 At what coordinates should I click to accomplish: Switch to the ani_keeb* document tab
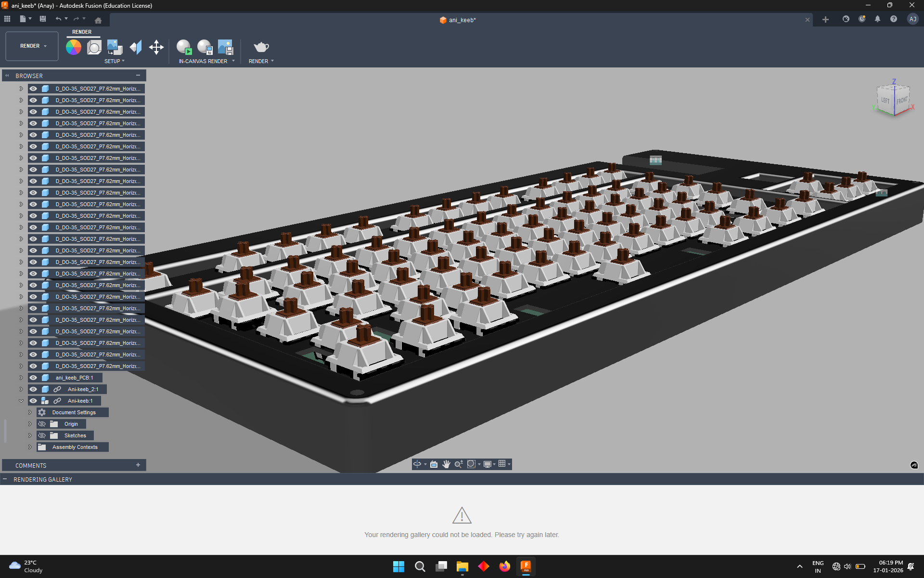[x=458, y=20]
